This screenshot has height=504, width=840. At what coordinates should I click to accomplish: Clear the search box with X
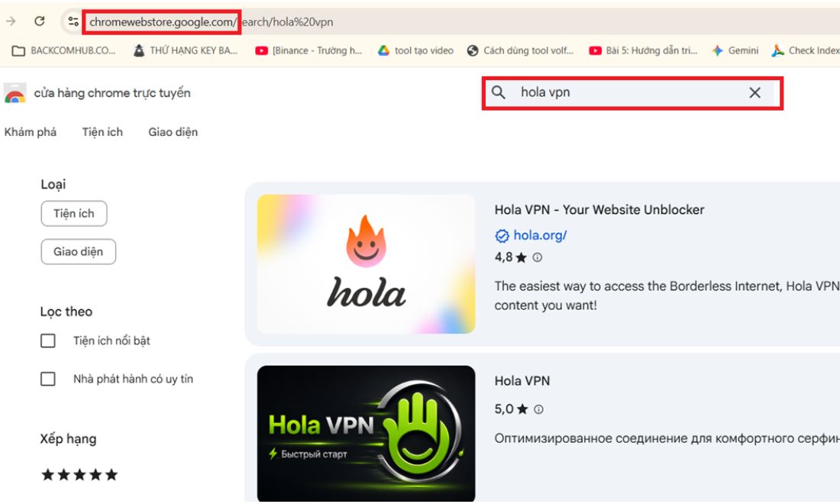point(754,92)
